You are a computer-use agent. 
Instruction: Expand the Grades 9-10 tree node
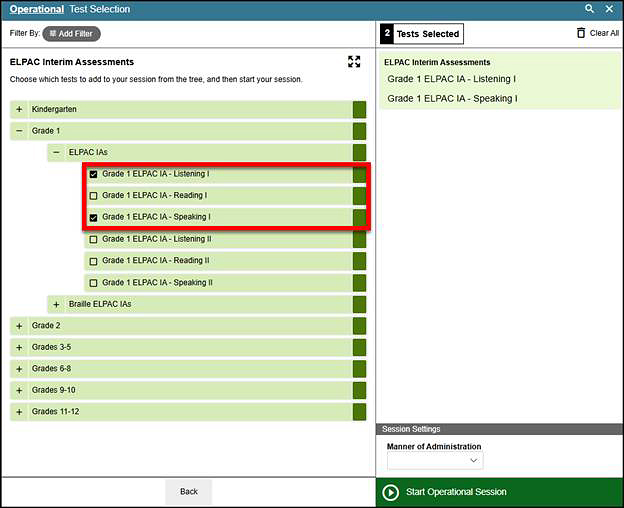(x=19, y=390)
